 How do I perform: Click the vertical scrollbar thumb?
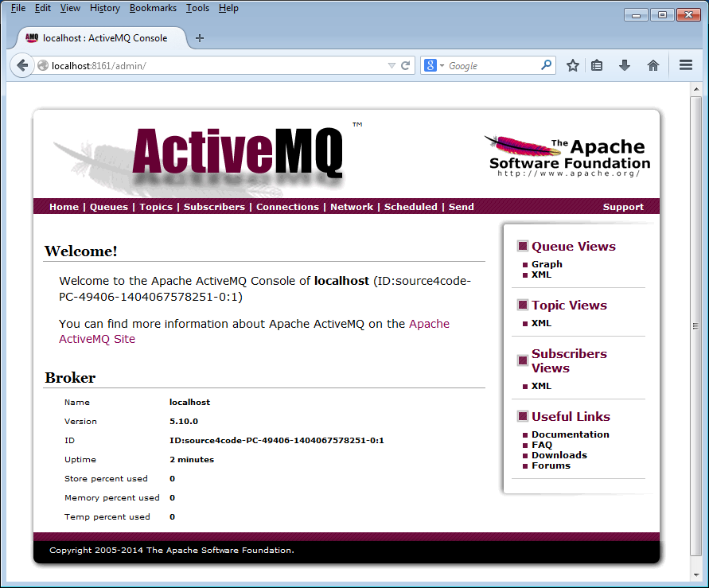696,326
